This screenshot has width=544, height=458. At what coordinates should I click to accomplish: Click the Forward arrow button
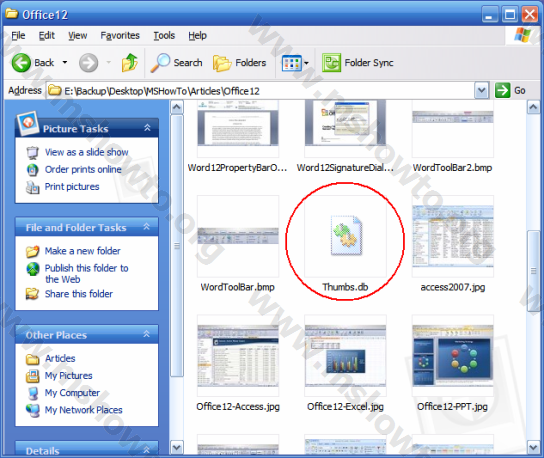[88, 63]
